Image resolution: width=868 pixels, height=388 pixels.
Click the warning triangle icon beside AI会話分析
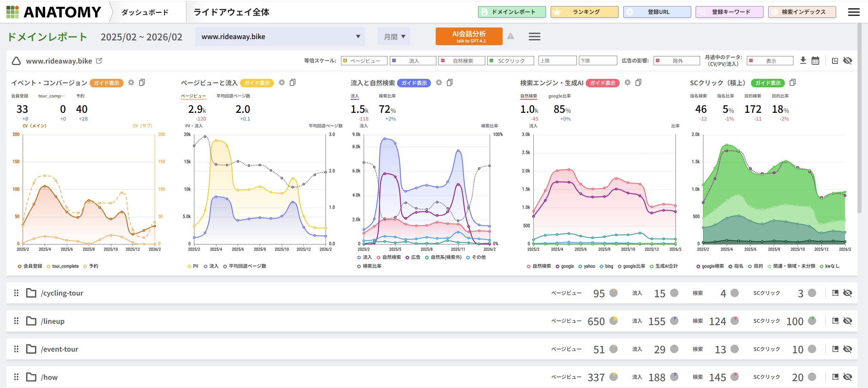point(511,36)
